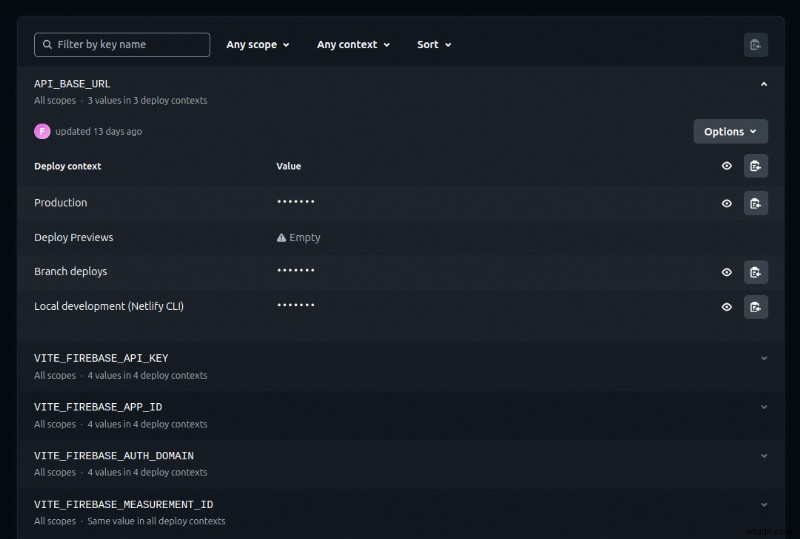Click 3 values in 3 deploy contexts text
Image resolution: width=800 pixels, height=539 pixels.
click(x=147, y=101)
